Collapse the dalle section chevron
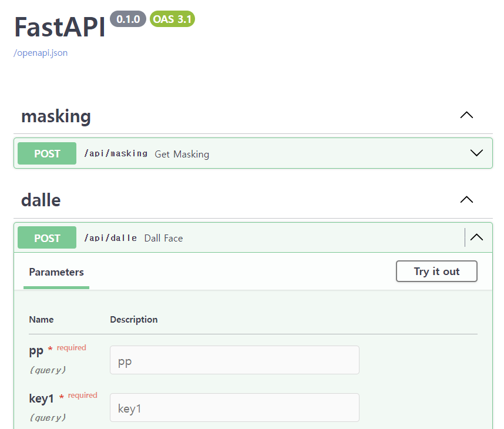504x429 pixels. (466, 200)
